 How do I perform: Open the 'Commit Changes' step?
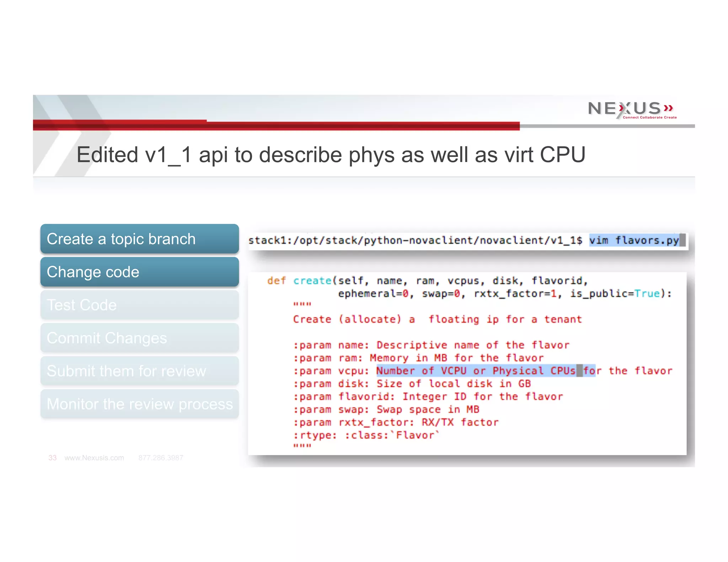coord(139,338)
